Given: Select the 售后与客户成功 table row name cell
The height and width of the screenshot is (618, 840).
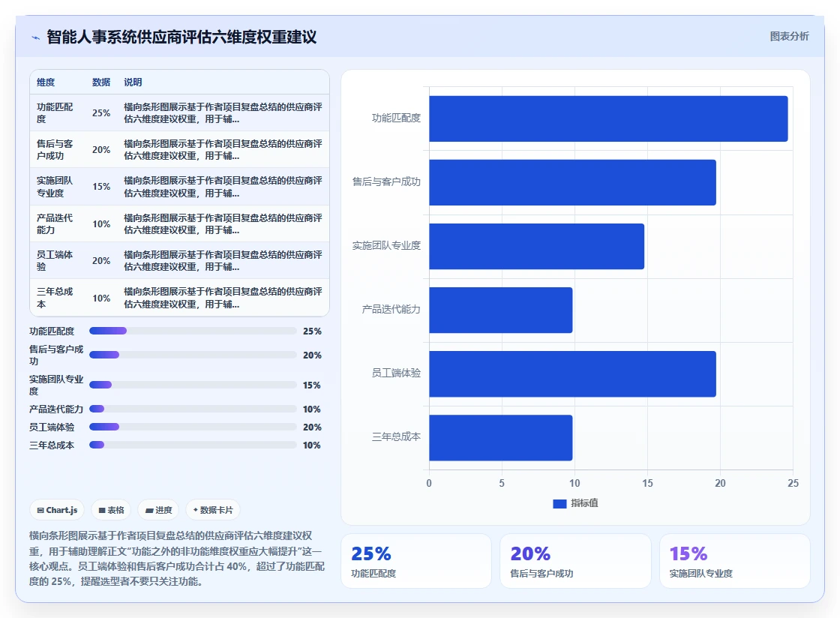Looking at the screenshot, I should pyautogui.click(x=57, y=150).
